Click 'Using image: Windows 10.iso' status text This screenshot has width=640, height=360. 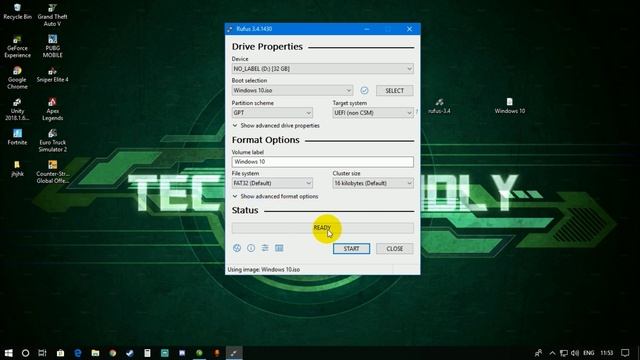point(264,270)
